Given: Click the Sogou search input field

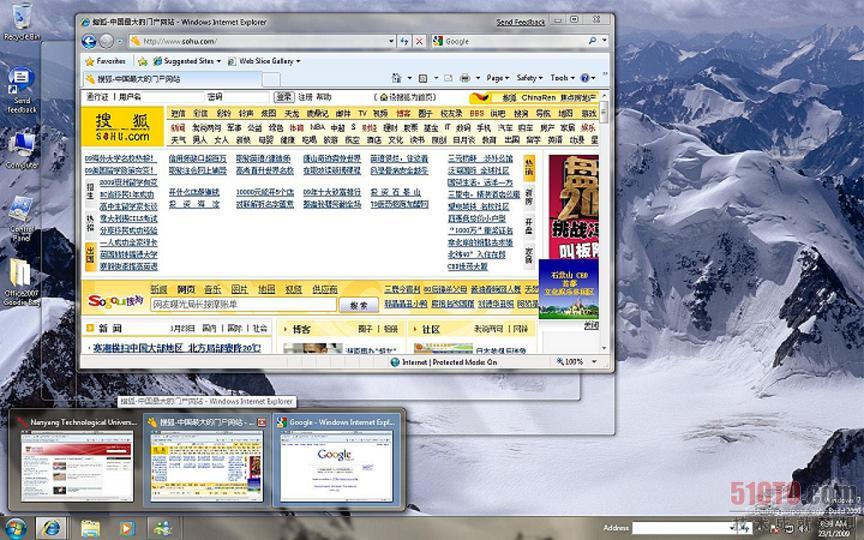Looking at the screenshot, I should pyautogui.click(x=243, y=305).
